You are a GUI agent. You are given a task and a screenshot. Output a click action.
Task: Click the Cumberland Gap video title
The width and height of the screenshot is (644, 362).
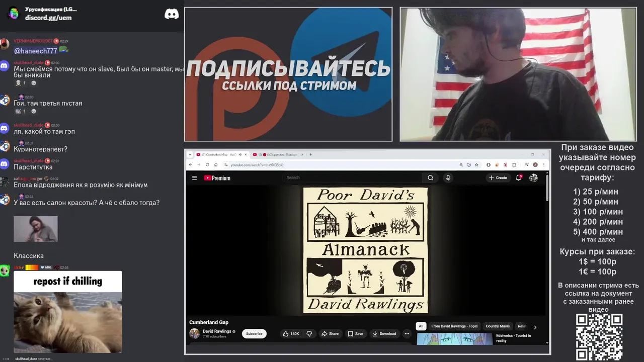[x=209, y=322]
